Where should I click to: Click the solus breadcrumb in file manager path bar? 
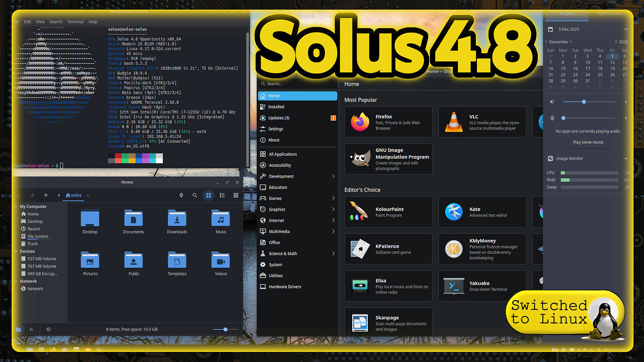click(x=73, y=195)
